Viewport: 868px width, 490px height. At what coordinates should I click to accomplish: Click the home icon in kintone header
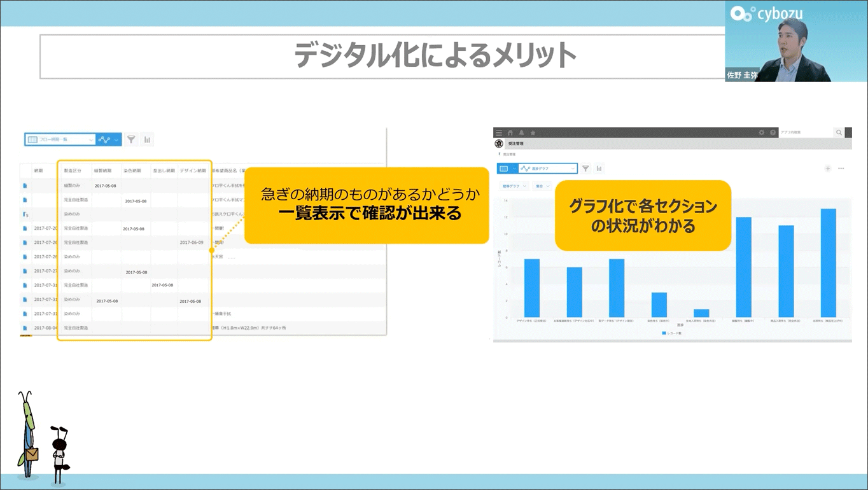click(510, 133)
